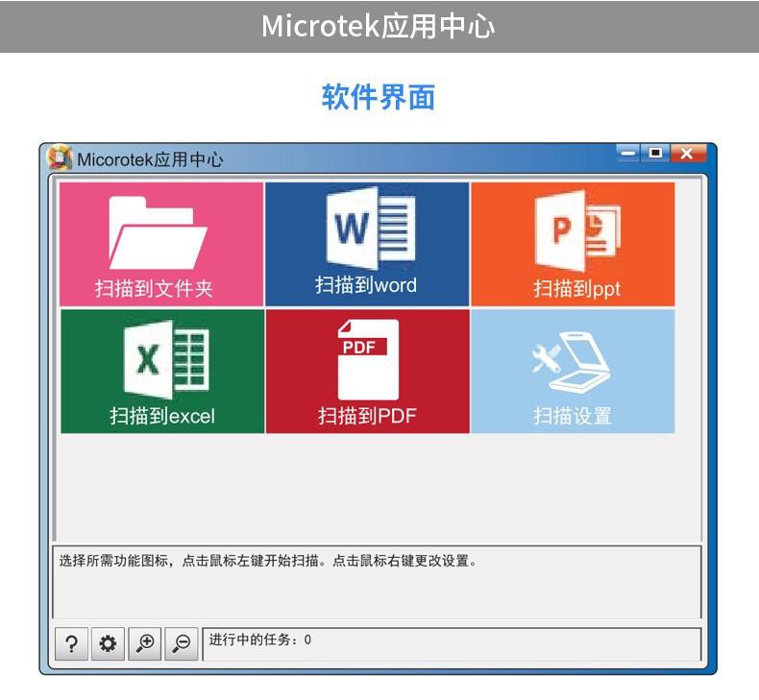759x700 pixels.
Task: Click the instruction text 选择所需功能图标
Action: pyautogui.click(x=113, y=561)
